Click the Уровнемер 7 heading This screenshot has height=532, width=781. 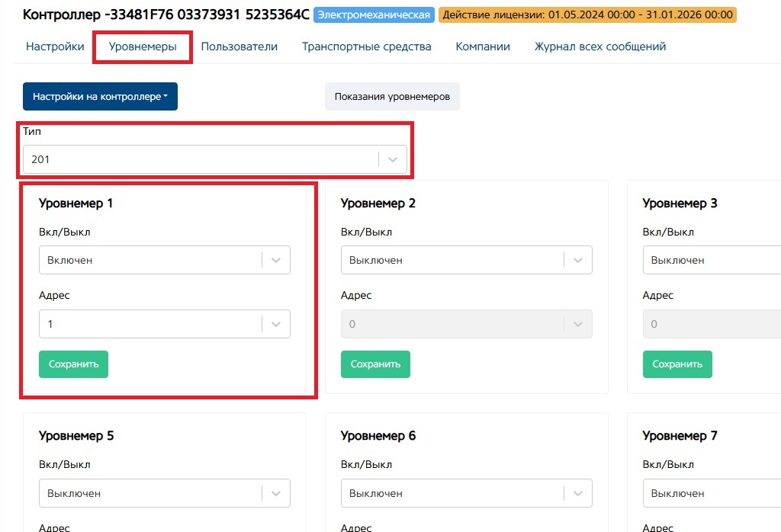(x=680, y=436)
